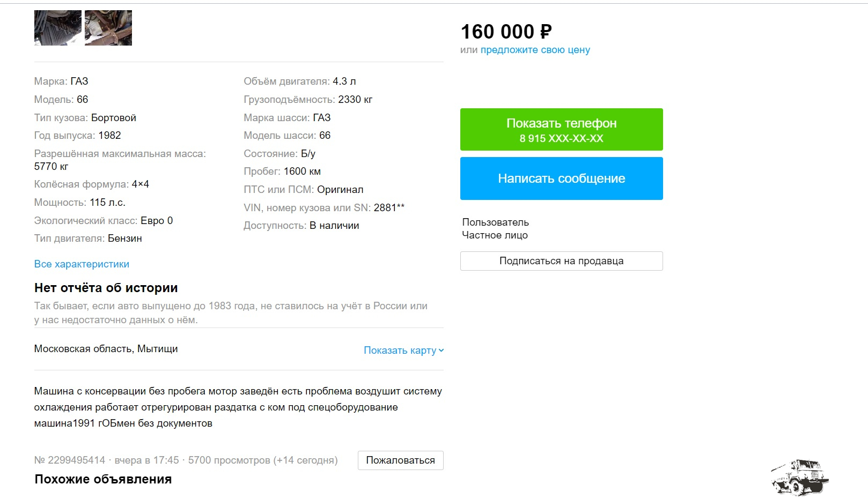868x499 pixels.
Task: Open the first engine photo thumbnail
Action: [58, 28]
